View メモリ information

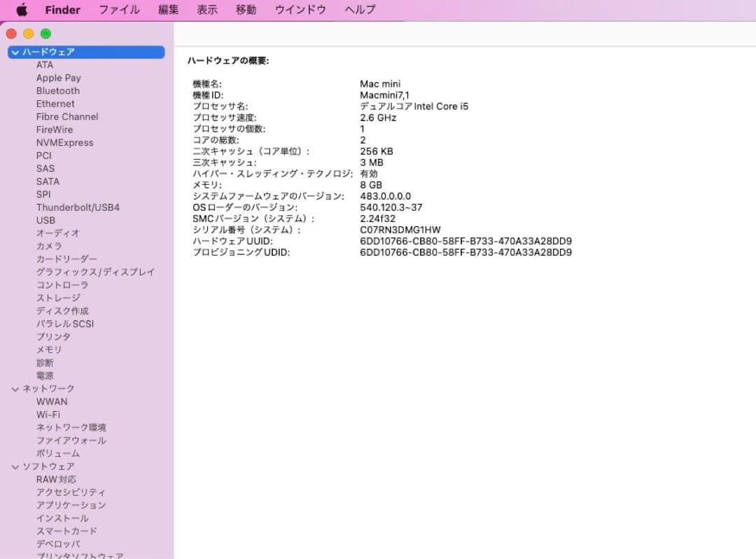pos(47,350)
